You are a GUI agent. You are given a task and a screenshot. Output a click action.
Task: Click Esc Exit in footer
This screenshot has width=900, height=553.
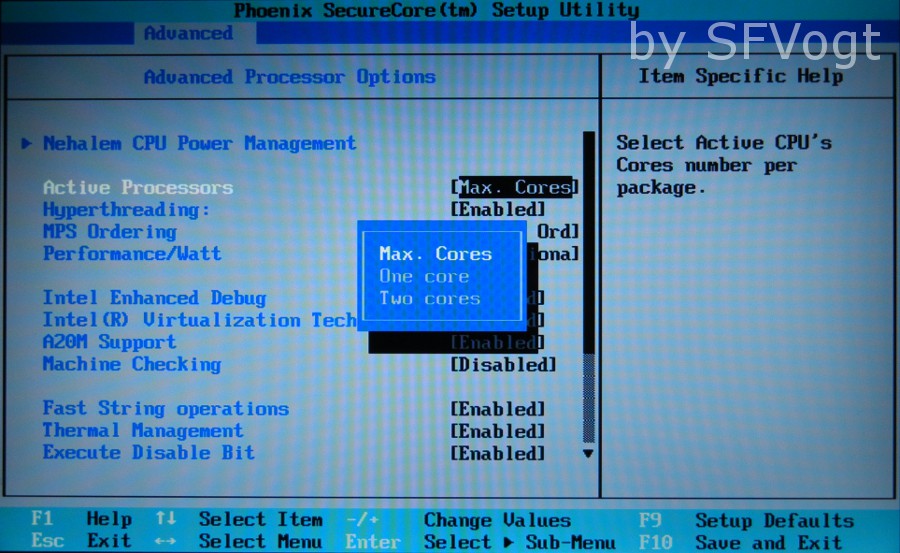coord(82,541)
